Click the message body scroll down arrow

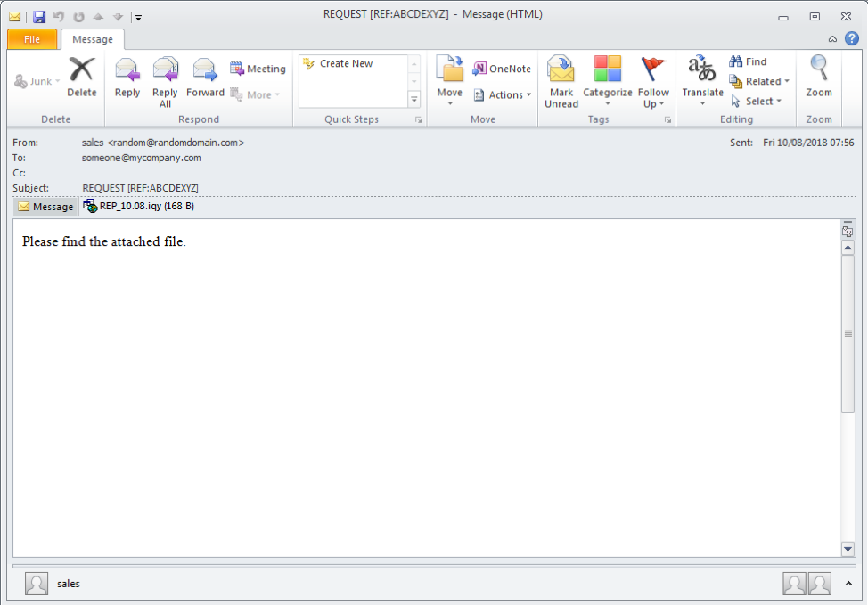[x=848, y=548]
